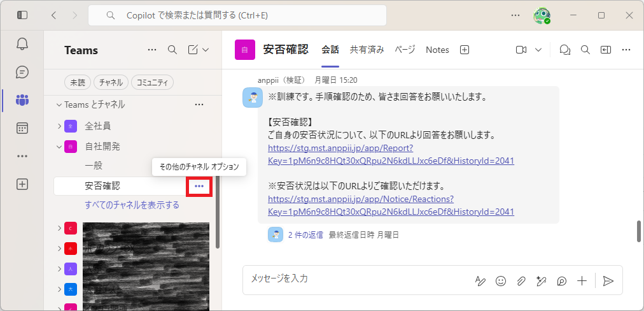Open the Notice/Reactions URL link

[391, 205]
